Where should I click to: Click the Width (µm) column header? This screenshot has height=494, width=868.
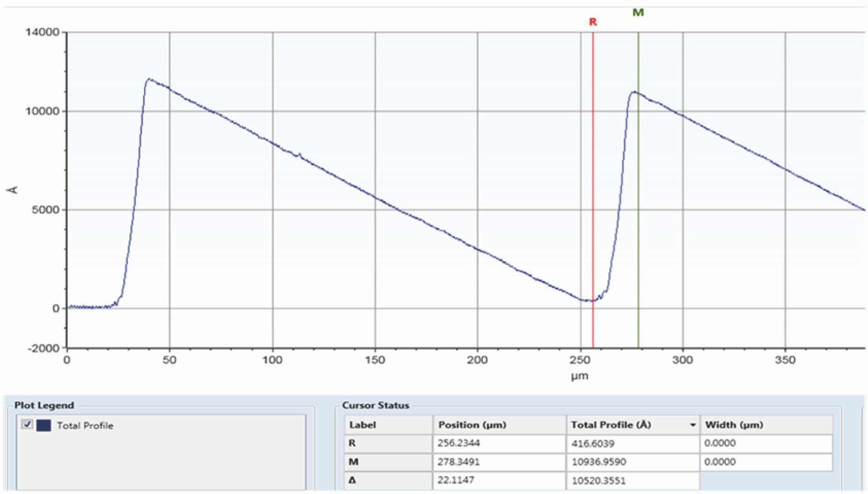(734, 425)
